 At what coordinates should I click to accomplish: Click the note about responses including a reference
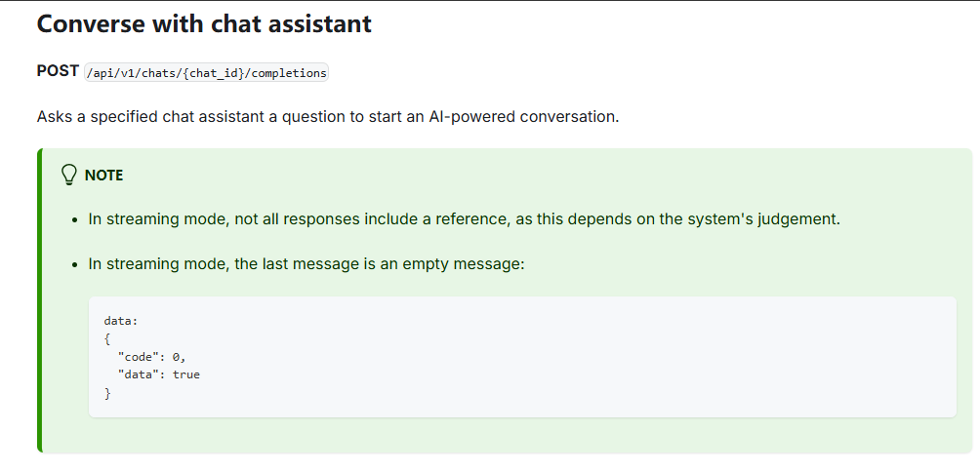(x=464, y=218)
